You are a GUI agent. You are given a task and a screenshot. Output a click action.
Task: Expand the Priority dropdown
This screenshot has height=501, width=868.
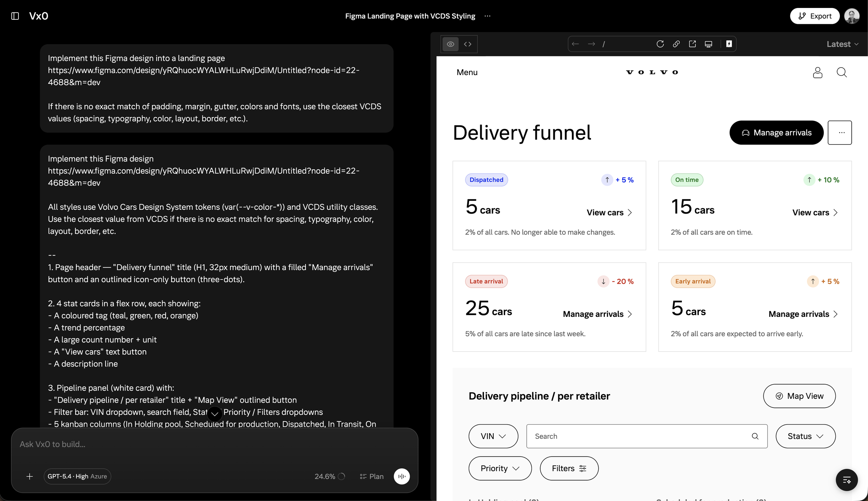500,468
